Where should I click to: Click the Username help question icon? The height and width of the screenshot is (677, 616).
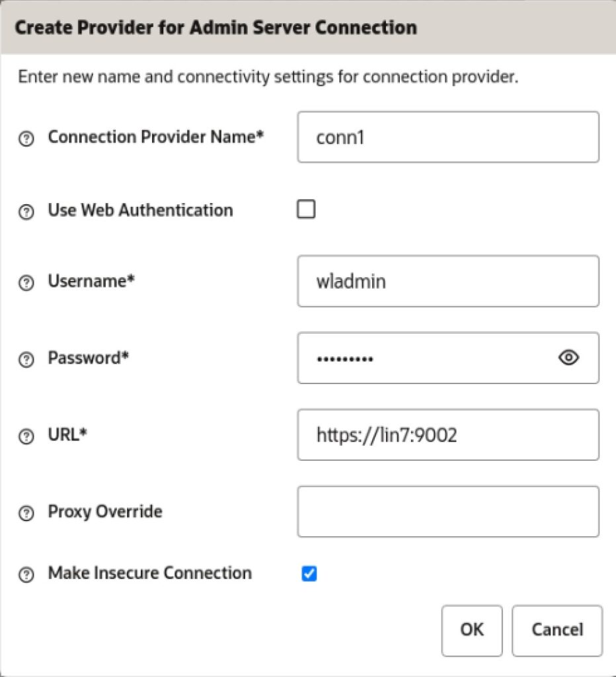point(26,283)
